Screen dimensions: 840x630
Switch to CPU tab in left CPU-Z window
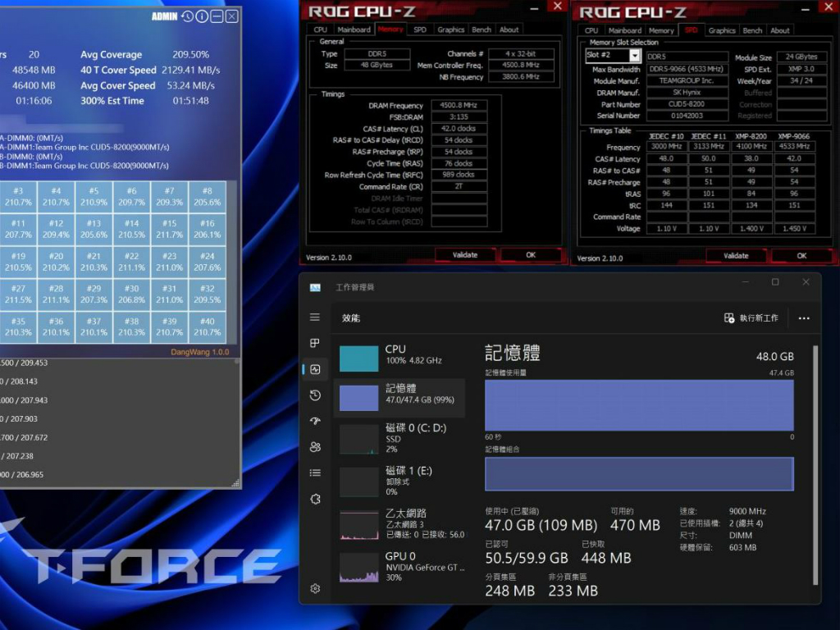[321, 30]
